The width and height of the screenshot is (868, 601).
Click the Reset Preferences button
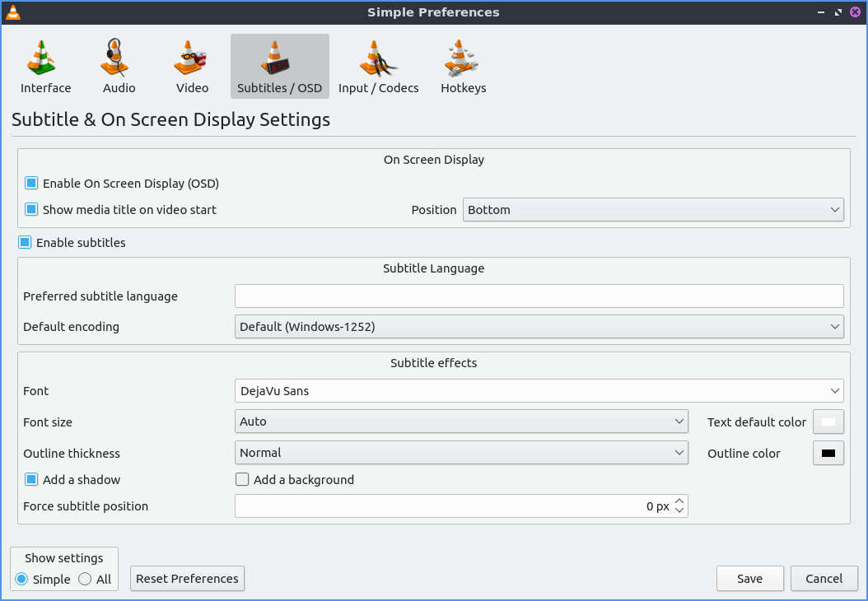(187, 579)
